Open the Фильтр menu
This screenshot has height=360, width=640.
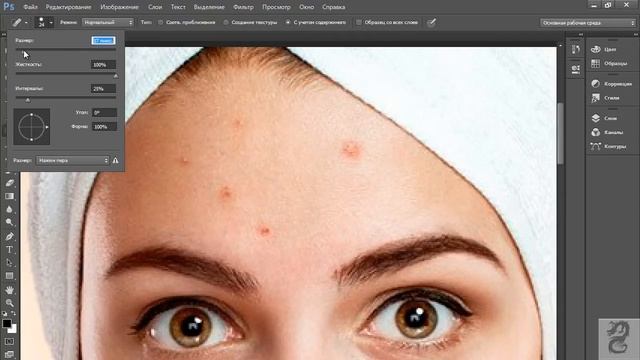pyautogui.click(x=243, y=7)
